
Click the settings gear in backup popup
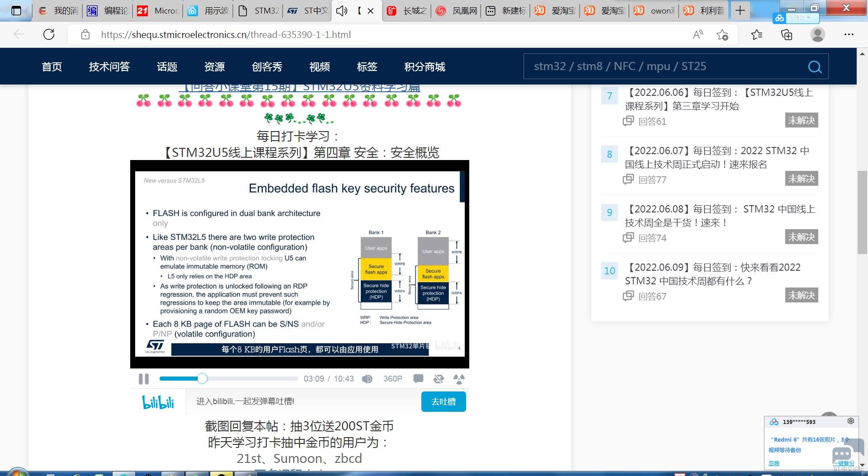850,421
